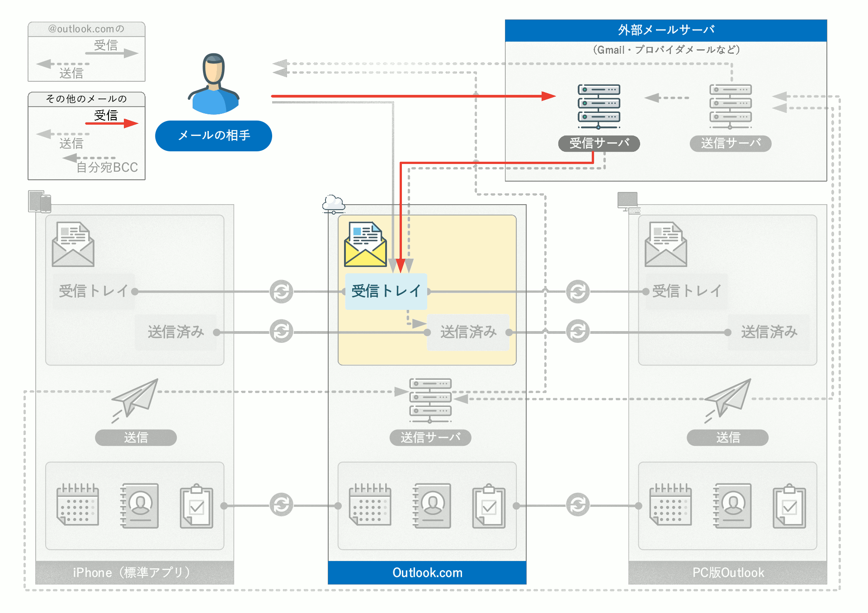Screen dimensions: 868x613
Task: Click the iPhone calendar icon
Action: [x=77, y=505]
